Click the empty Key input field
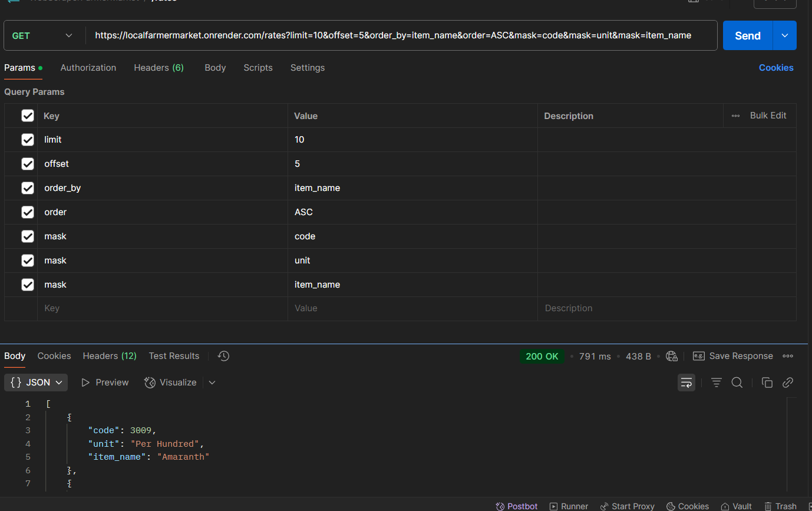 (x=163, y=308)
